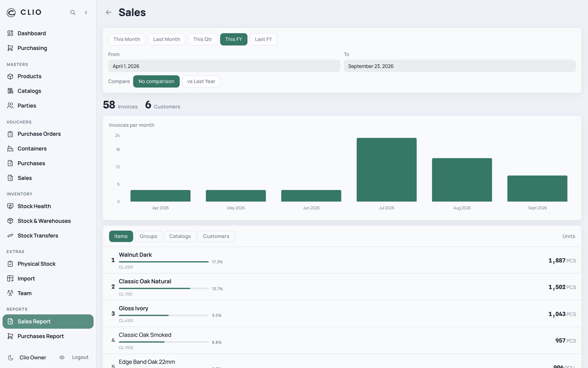588x368 pixels.
Task: Open the Dashboard grid icon
Action: [10, 33]
